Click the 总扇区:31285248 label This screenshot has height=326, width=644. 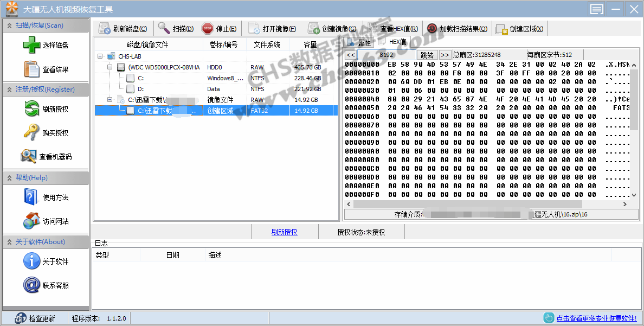(x=477, y=55)
